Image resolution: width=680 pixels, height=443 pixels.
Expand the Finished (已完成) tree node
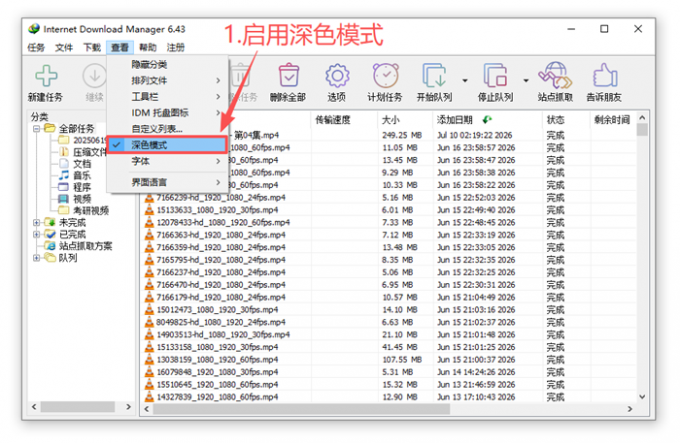[36, 234]
